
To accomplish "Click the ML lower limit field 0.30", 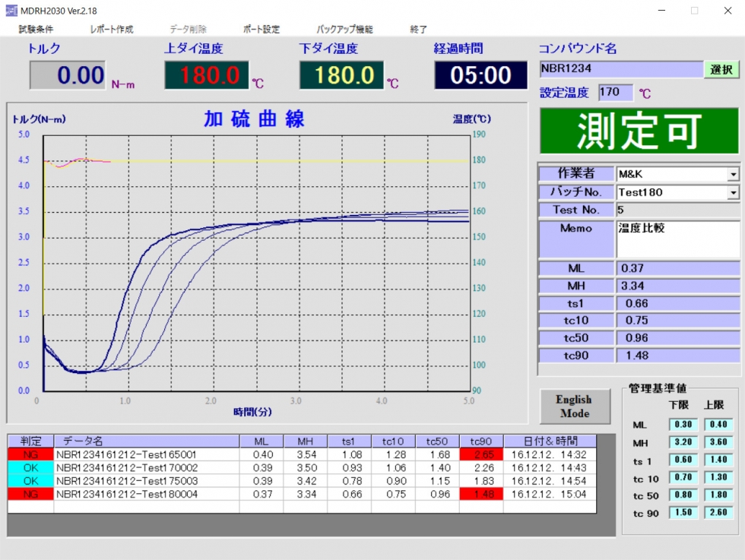I will [x=683, y=425].
